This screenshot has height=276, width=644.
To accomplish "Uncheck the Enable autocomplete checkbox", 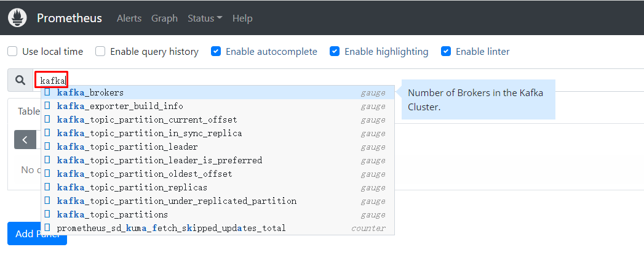I will [x=216, y=51].
